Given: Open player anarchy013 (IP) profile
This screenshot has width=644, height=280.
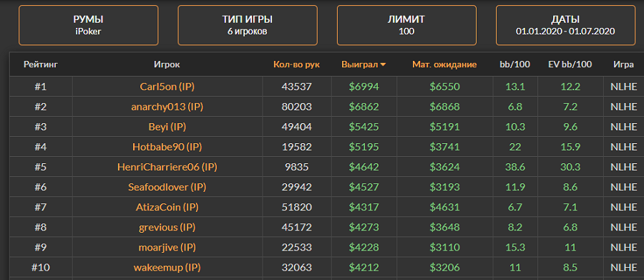Looking at the screenshot, I should click(x=167, y=107).
